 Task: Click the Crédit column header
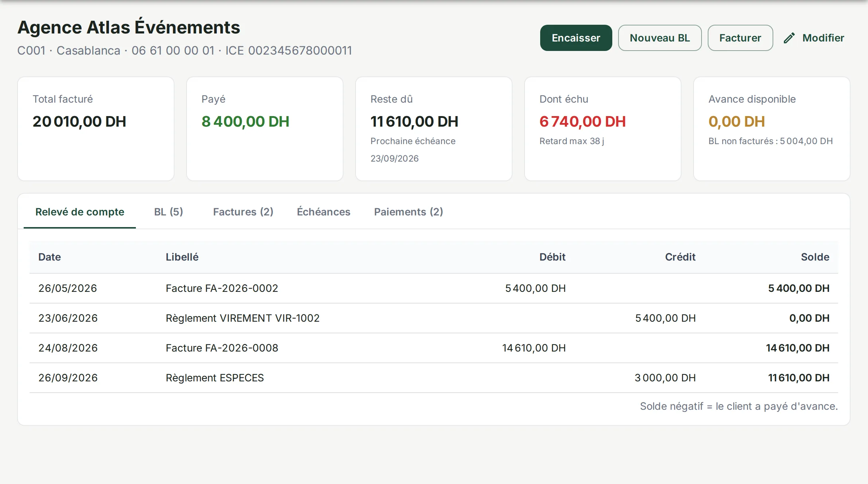[680, 257]
